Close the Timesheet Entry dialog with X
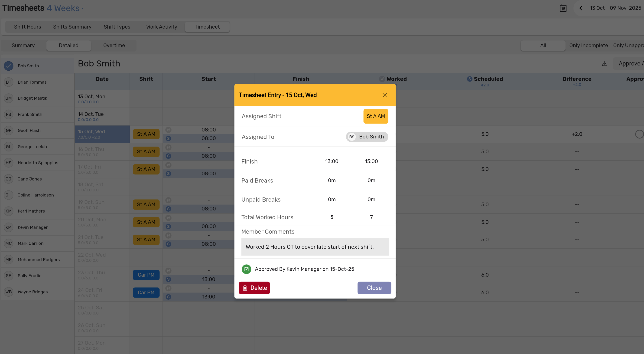The image size is (644, 354). point(384,95)
